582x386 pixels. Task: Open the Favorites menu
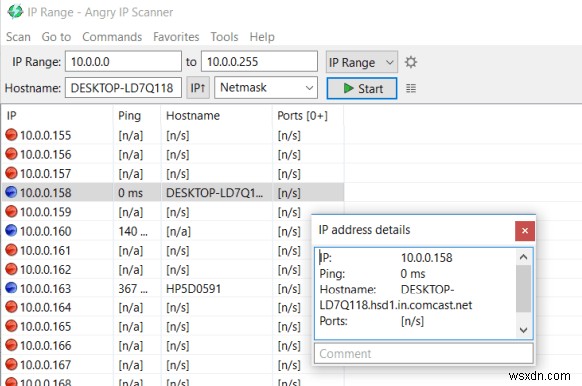tap(176, 37)
